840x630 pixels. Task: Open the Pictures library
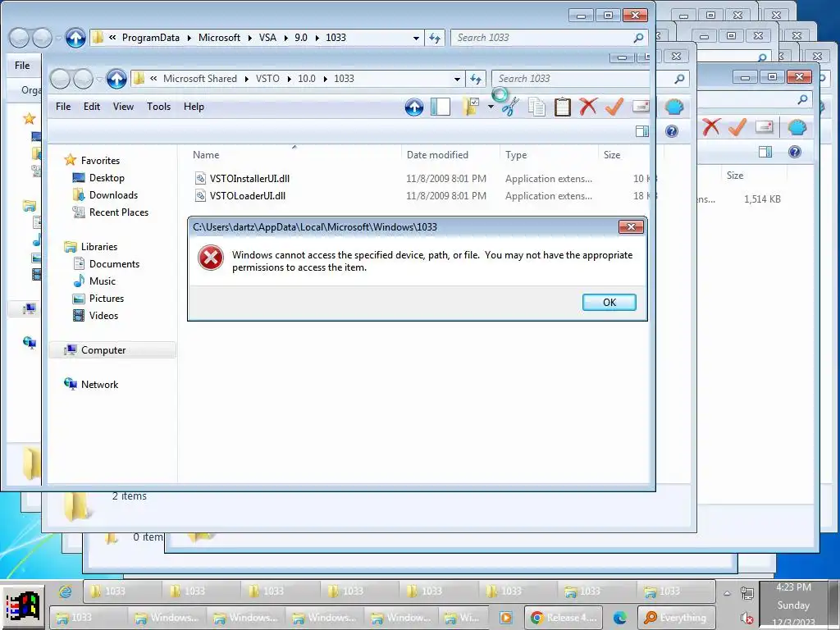(x=106, y=299)
